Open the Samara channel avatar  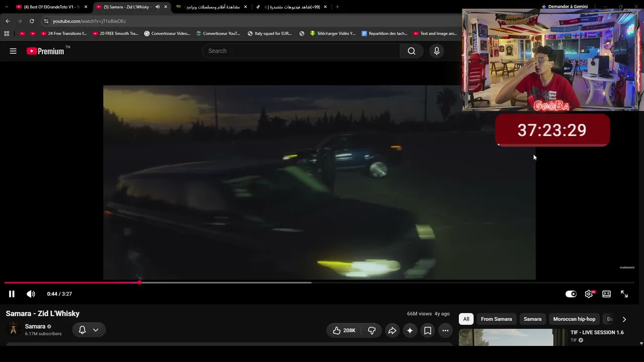(14, 329)
